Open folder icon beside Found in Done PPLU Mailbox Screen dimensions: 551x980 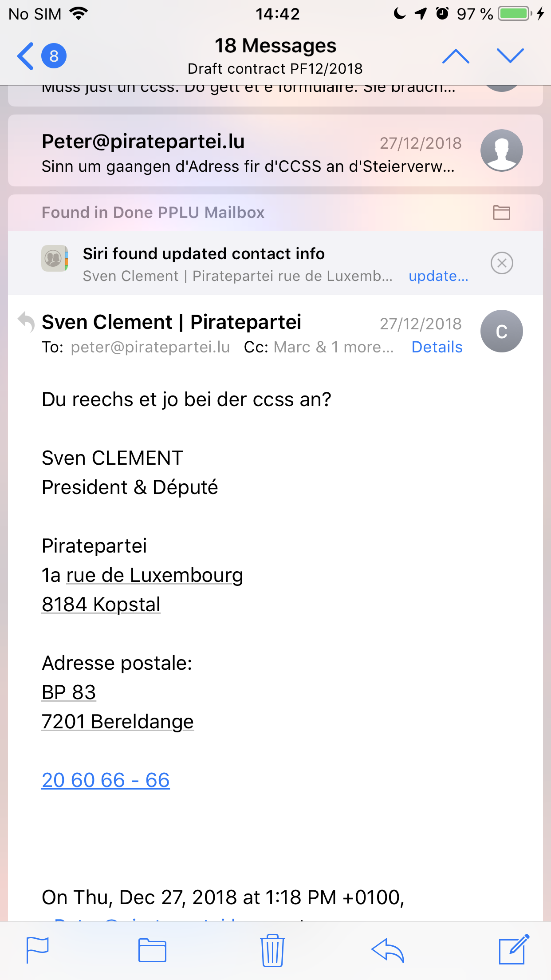point(501,213)
